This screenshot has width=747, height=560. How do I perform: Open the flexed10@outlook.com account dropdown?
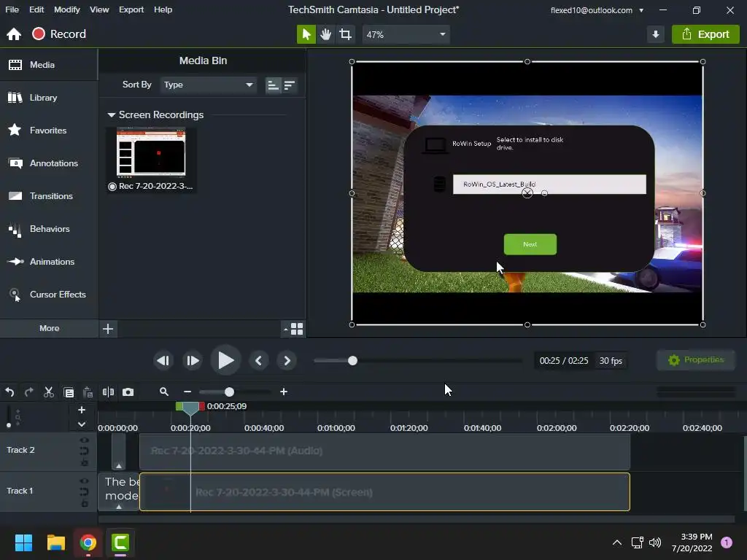597,10
